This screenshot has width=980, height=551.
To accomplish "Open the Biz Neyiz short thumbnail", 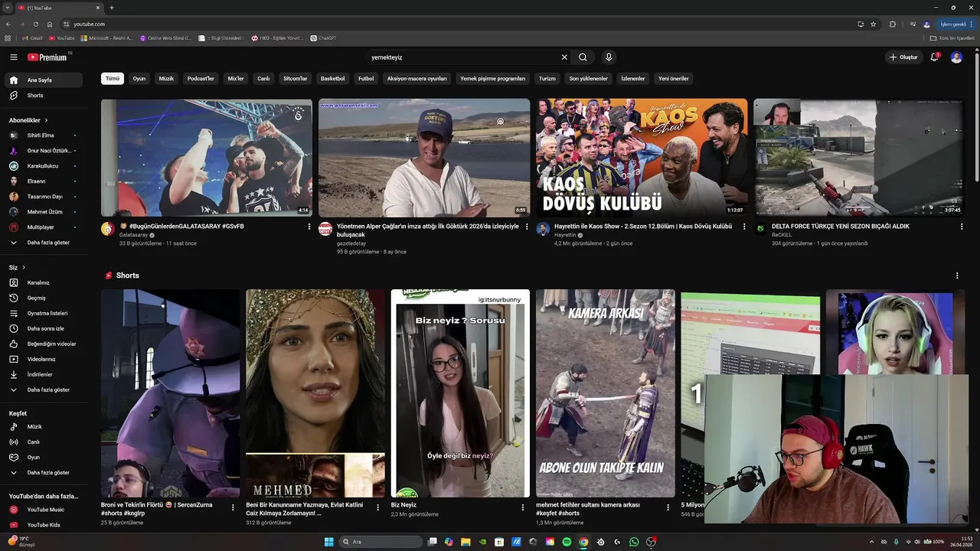I will (460, 393).
